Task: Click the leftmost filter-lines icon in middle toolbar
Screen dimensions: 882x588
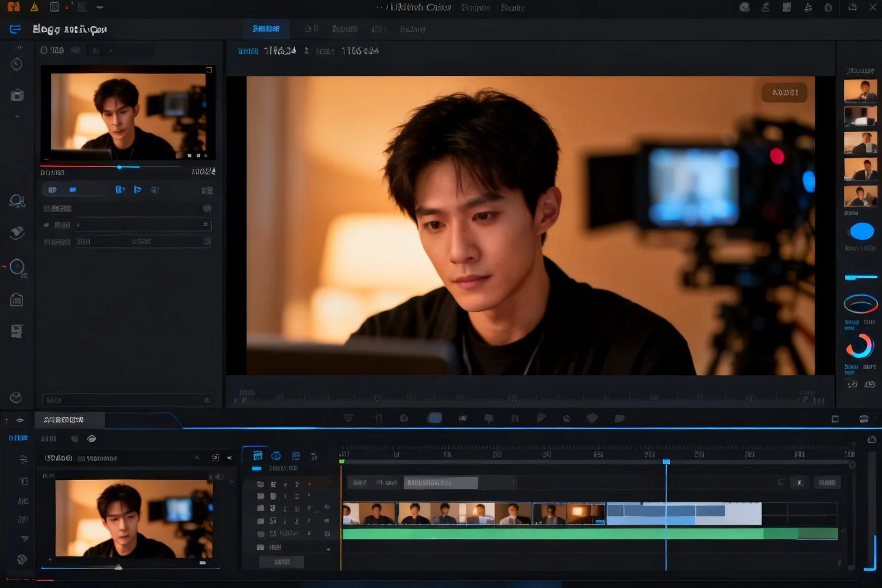Action: point(349,418)
